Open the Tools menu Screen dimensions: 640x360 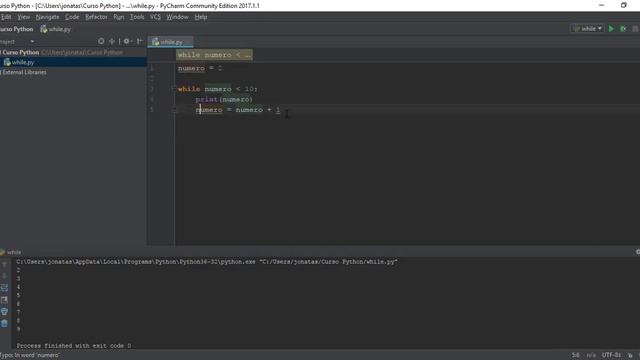click(x=137, y=17)
